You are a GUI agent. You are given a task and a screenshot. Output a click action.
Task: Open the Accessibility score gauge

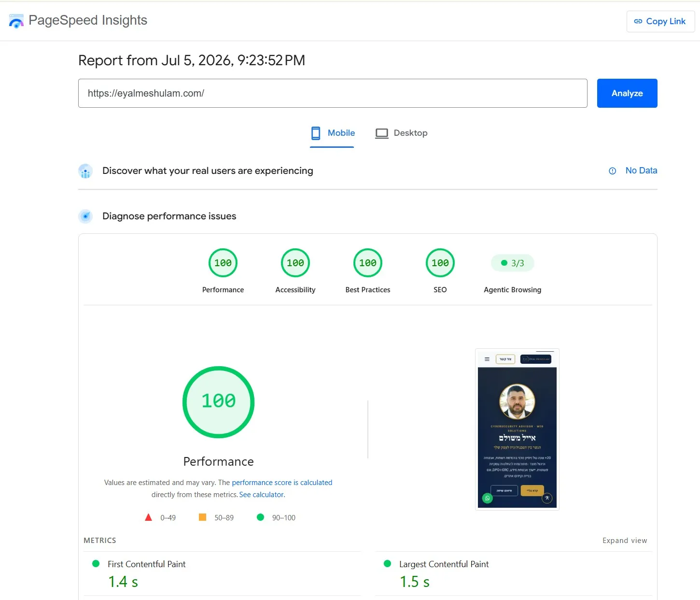295,263
